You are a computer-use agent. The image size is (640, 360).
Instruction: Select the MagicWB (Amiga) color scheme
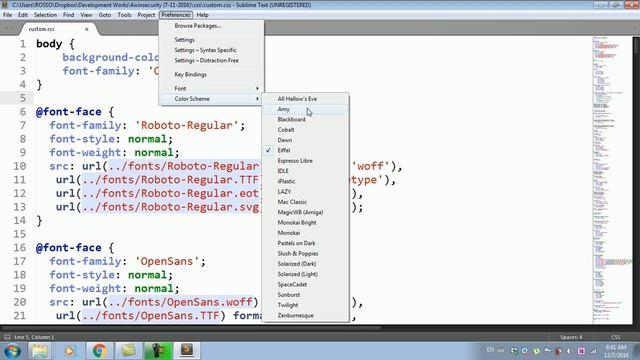pyautogui.click(x=305, y=212)
